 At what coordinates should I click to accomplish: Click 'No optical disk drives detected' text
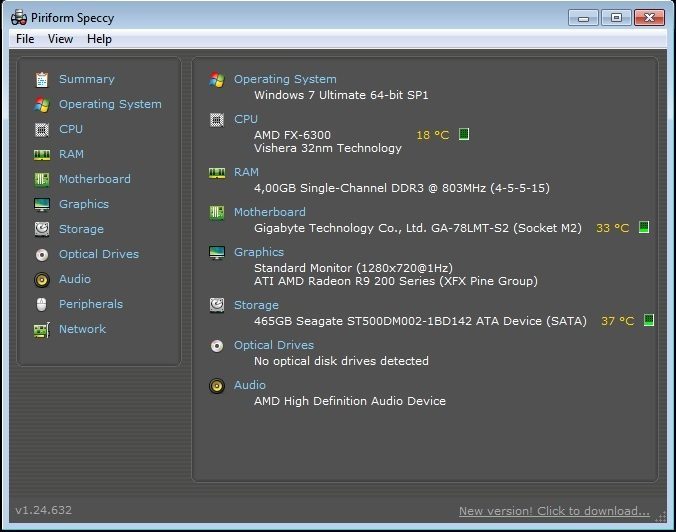pyautogui.click(x=341, y=361)
